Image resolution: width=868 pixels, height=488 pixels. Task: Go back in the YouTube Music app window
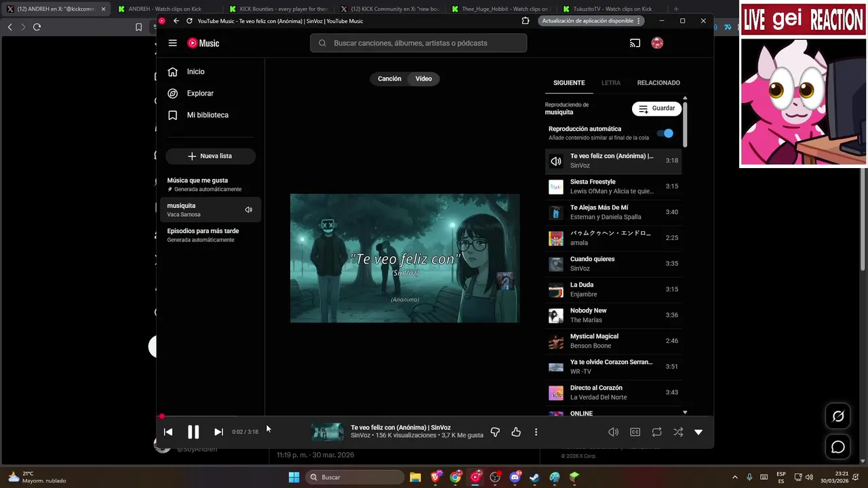tap(176, 21)
